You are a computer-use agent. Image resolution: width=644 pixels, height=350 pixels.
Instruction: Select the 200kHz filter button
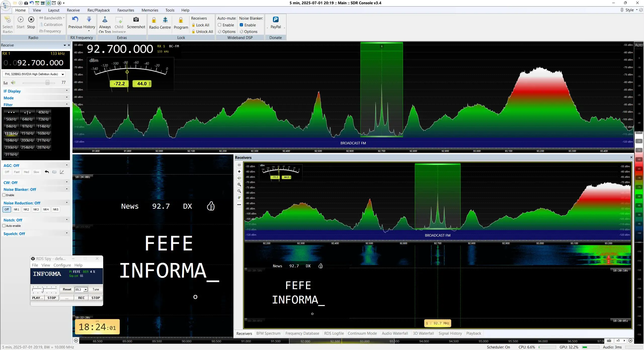point(27,141)
